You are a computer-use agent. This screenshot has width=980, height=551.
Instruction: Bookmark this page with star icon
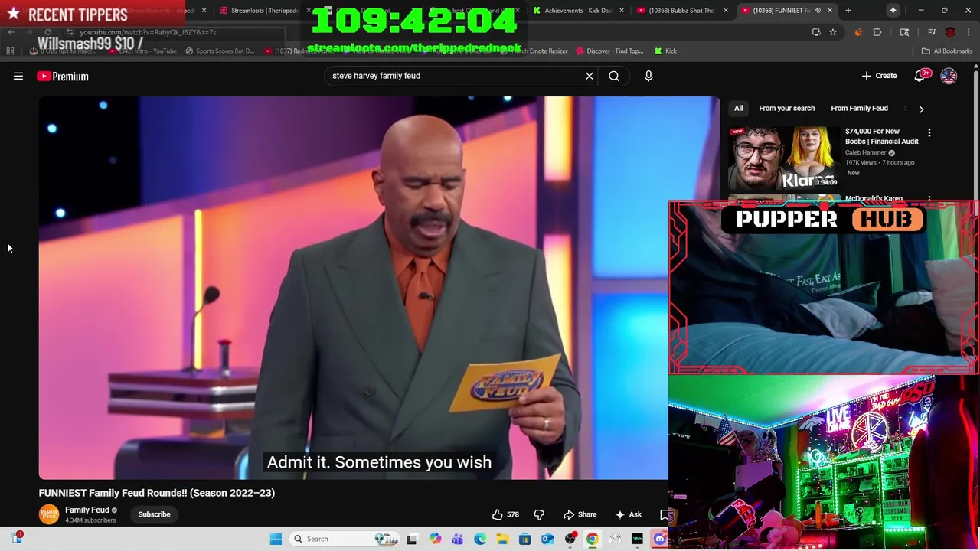point(833,32)
